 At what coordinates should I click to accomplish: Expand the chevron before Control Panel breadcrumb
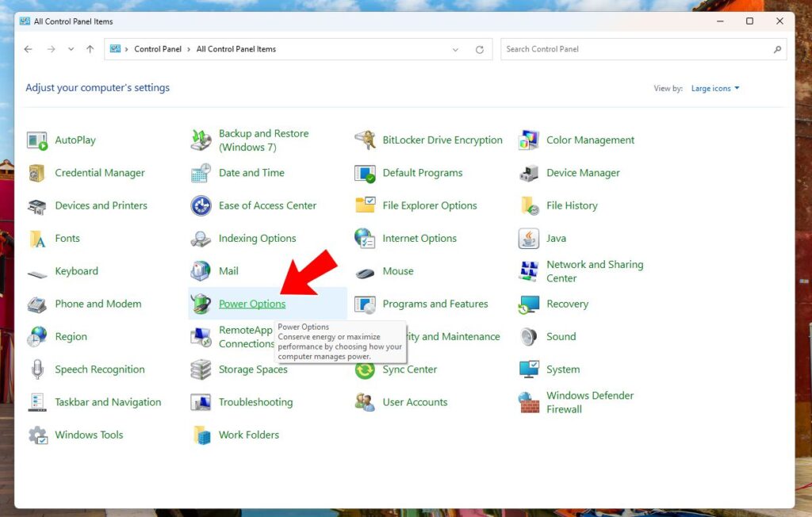coord(126,49)
